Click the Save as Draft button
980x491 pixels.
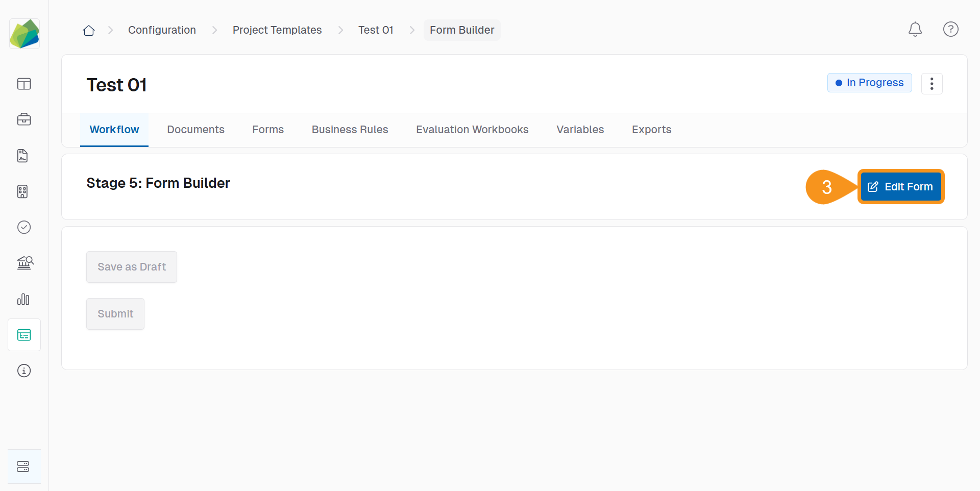[x=132, y=267]
